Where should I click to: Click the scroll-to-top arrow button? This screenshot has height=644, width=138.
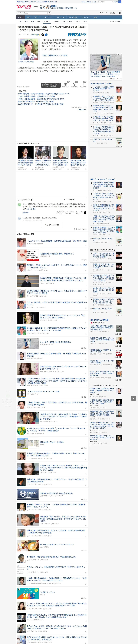[133, 398]
